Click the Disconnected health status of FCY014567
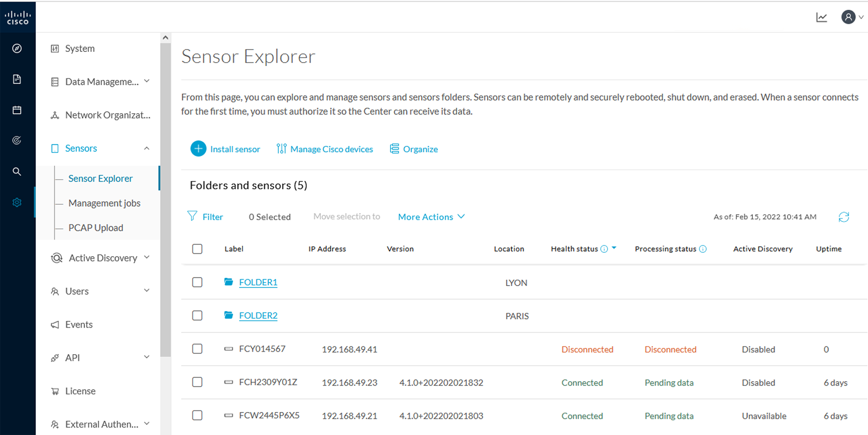The image size is (868, 435). 587,349
